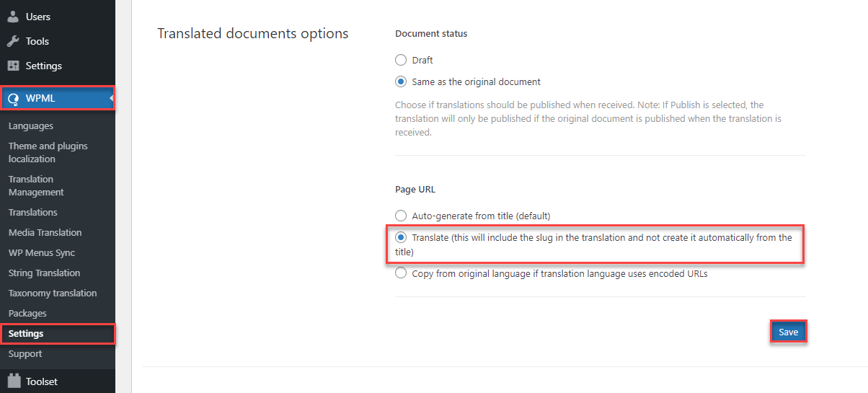Open Theme and plugins localization

pos(48,152)
